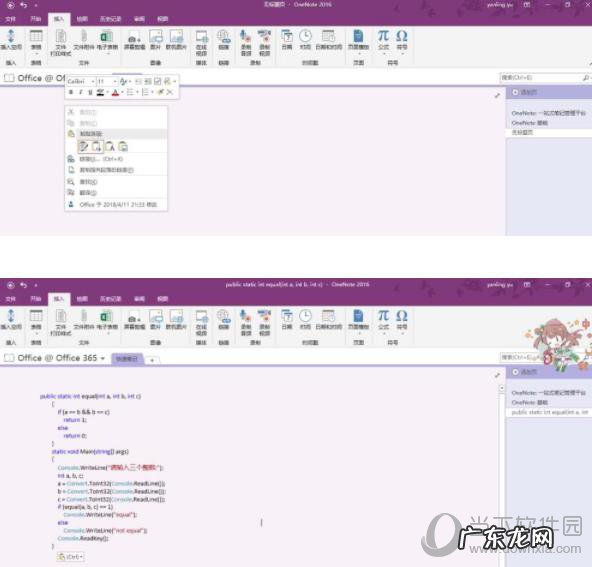Viewport: 592px width, 567px height.
Task: Click Undo arrow in upper window title bar
Action: point(24,5)
